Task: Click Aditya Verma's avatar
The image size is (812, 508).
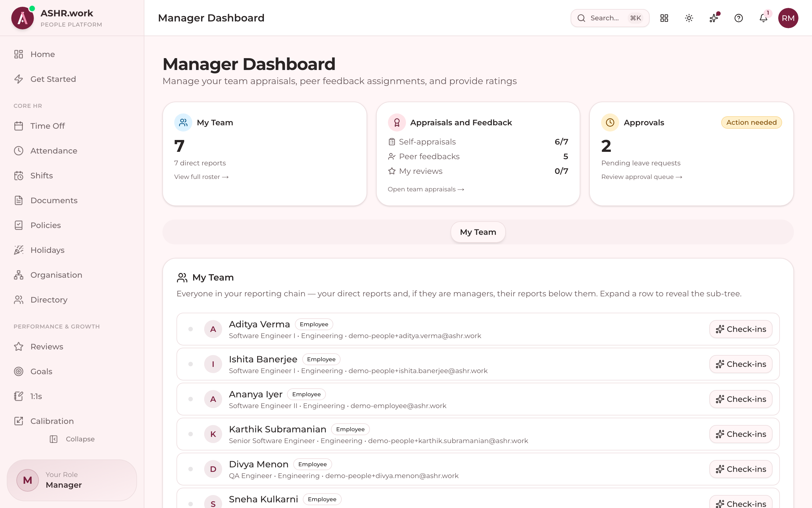Action: click(213, 329)
